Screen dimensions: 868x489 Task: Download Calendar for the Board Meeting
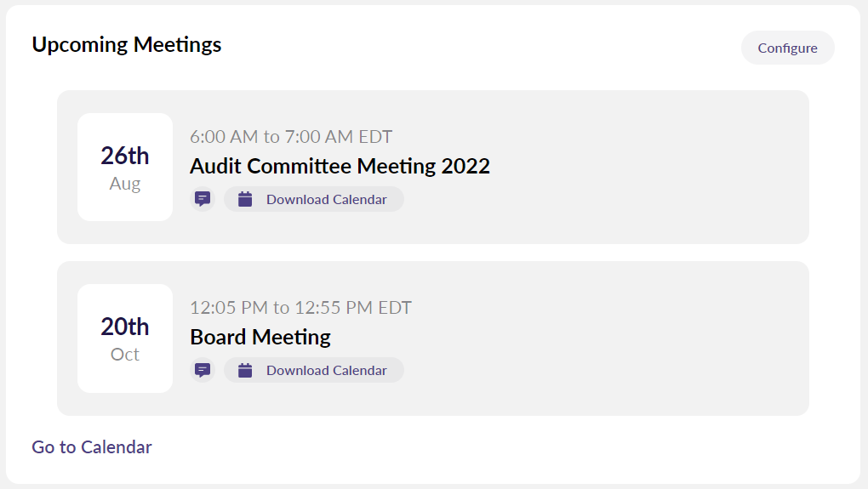(326, 371)
